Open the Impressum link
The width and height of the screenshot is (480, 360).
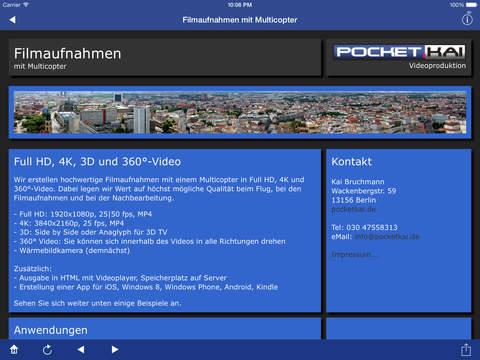[x=353, y=255]
